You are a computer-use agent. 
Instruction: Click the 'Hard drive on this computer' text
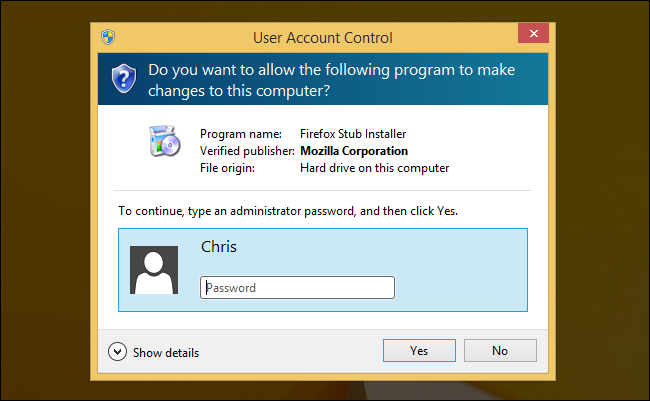coord(374,168)
